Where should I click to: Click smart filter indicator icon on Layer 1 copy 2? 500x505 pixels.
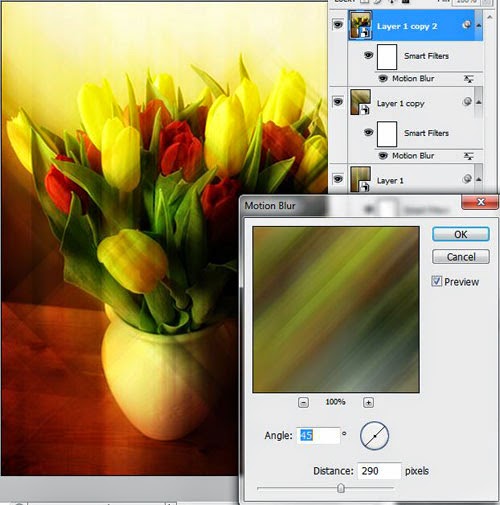(x=467, y=25)
